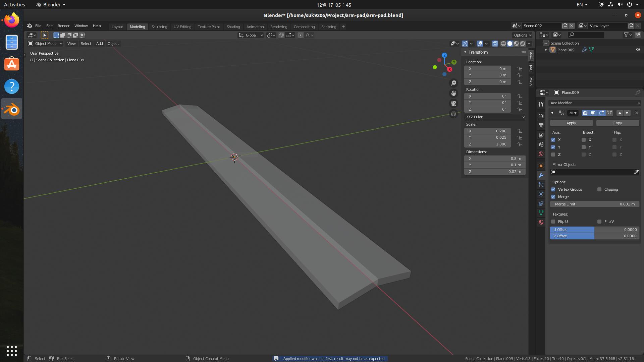Open the View Layer properties tab icon
Viewport: 644px width, 362px height.
click(x=541, y=135)
